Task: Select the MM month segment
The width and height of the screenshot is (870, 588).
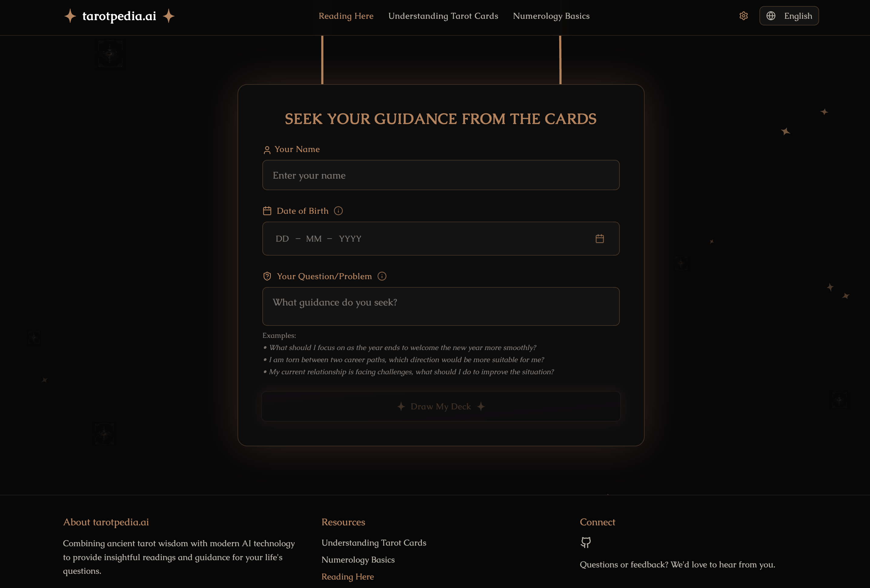Action: click(314, 239)
